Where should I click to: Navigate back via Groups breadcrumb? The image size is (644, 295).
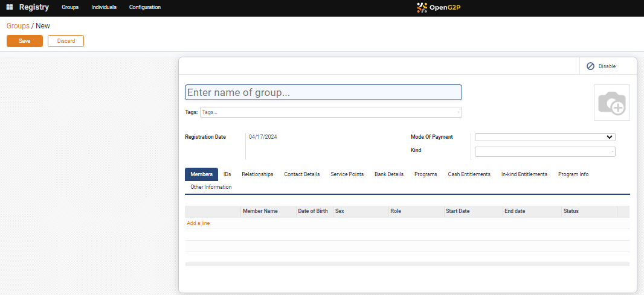coord(18,26)
